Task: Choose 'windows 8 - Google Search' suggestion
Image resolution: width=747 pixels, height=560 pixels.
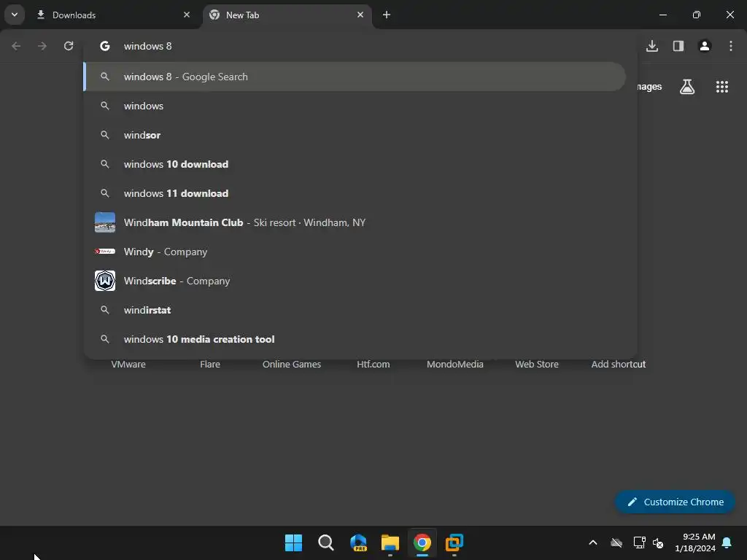Action: coord(355,77)
